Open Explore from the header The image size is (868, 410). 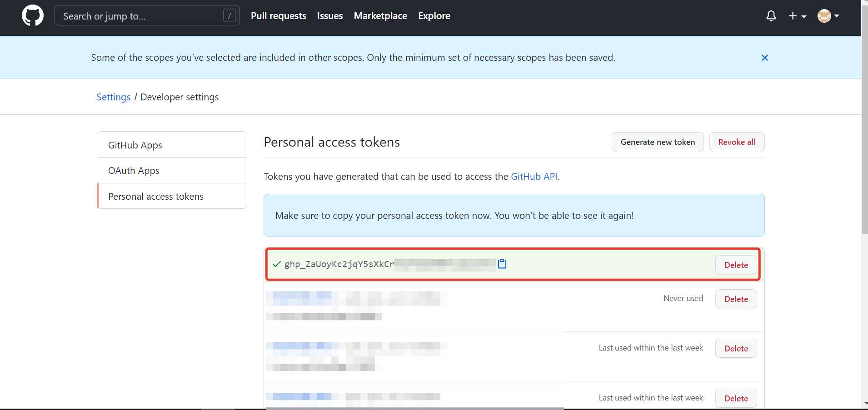click(x=434, y=16)
